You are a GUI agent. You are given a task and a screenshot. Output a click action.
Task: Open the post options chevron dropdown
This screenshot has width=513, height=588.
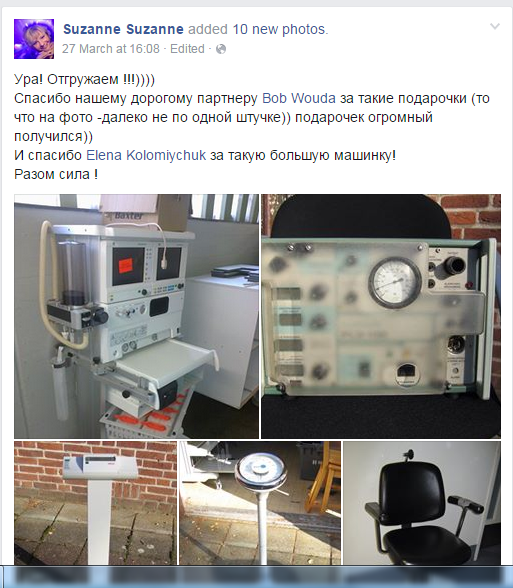pos(495,26)
